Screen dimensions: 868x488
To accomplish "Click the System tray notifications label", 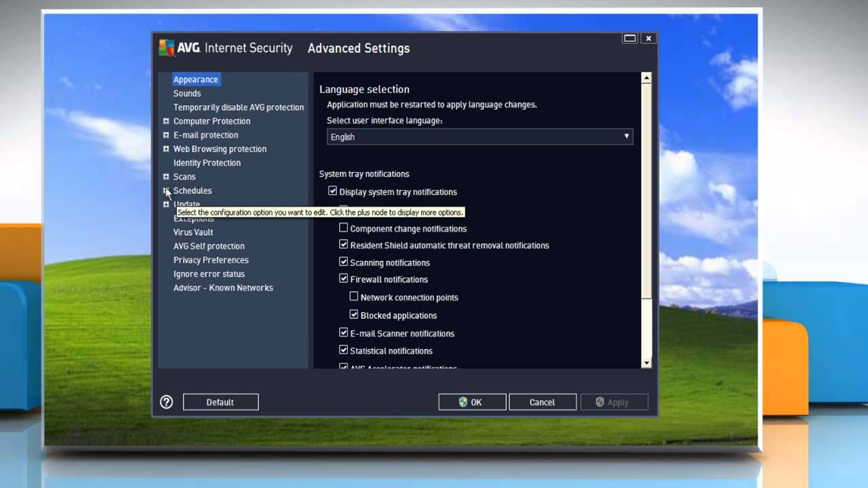I will [x=364, y=174].
